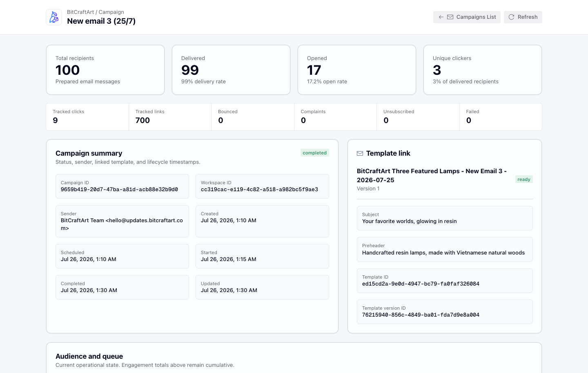The image size is (588, 373).
Task: Click the Prepared email messages text
Action: tap(88, 82)
